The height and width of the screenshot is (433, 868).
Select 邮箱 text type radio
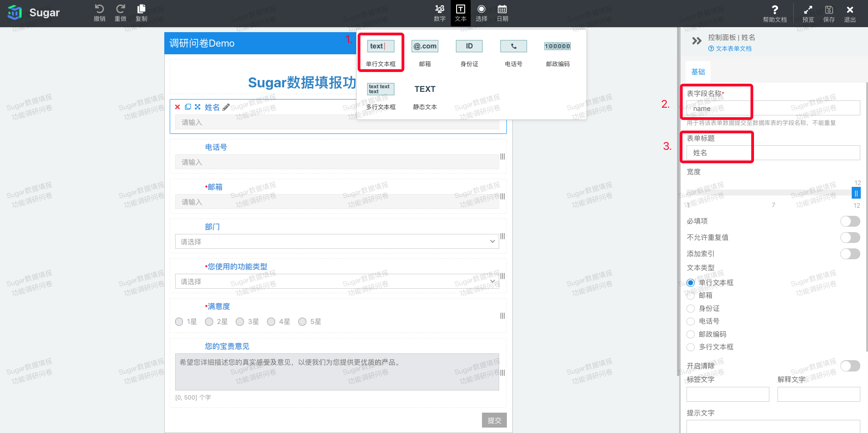click(x=691, y=295)
